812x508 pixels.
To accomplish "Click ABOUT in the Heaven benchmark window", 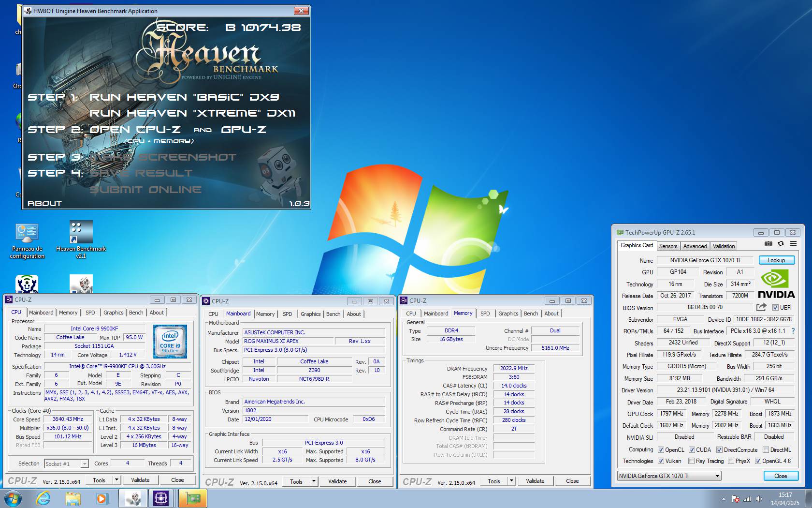I will point(44,204).
